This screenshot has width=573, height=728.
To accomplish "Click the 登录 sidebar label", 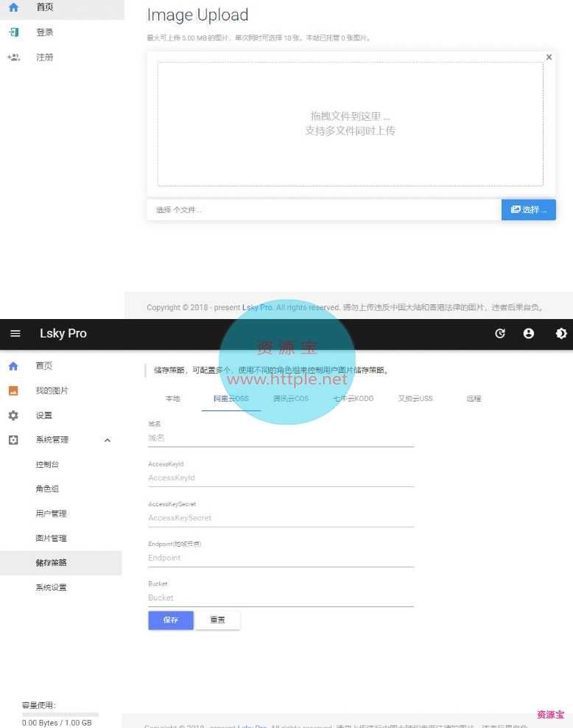I will point(45,32).
